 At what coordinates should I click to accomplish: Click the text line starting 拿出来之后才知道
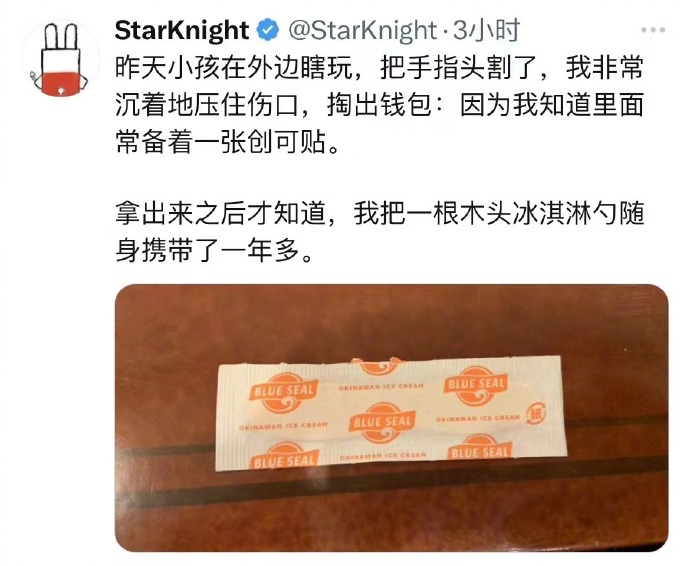tap(379, 214)
